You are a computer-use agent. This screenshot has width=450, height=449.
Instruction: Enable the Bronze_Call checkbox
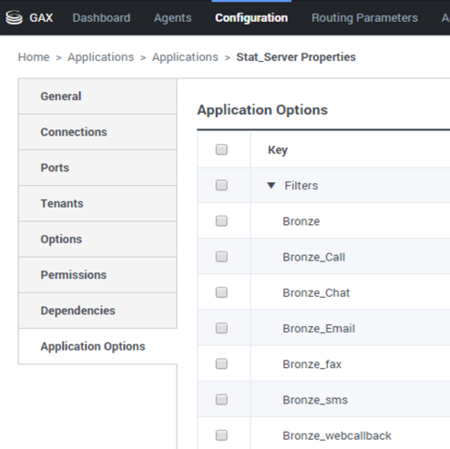[222, 256]
